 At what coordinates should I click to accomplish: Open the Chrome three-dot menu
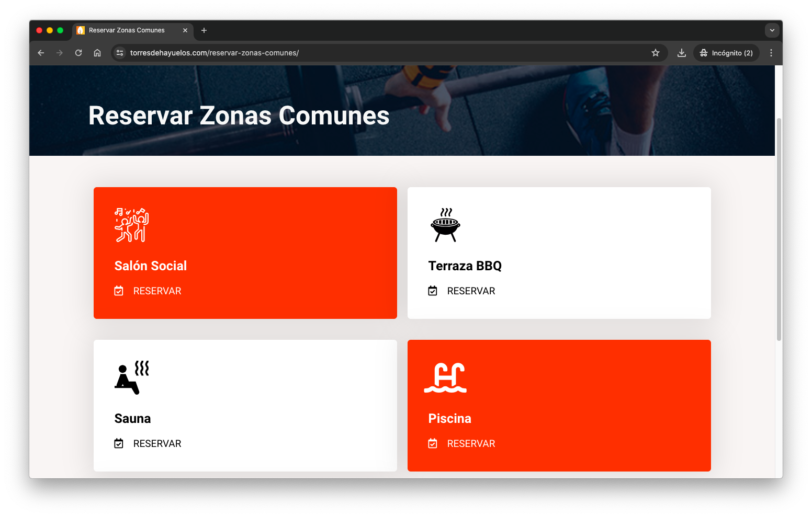point(771,53)
